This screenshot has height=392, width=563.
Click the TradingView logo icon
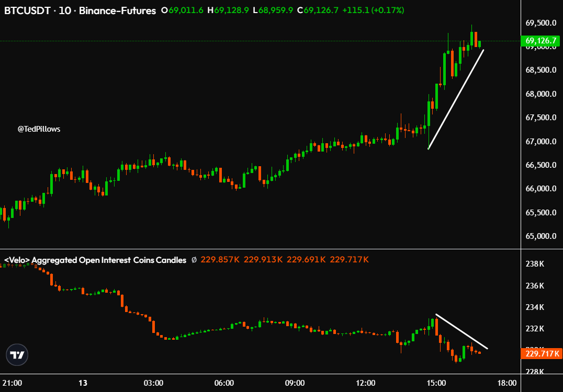(17, 355)
